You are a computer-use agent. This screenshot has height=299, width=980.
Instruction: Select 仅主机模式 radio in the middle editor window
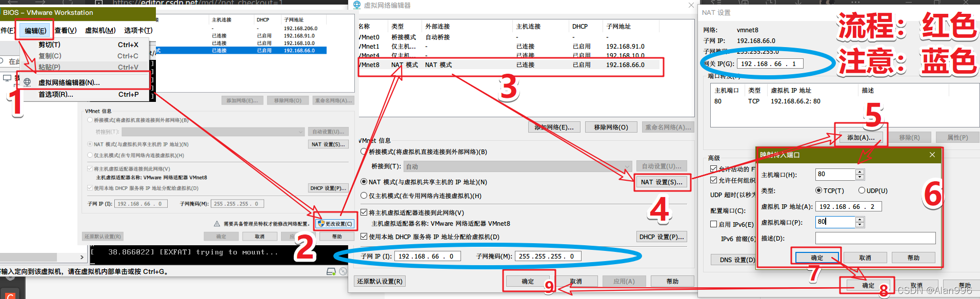click(364, 196)
